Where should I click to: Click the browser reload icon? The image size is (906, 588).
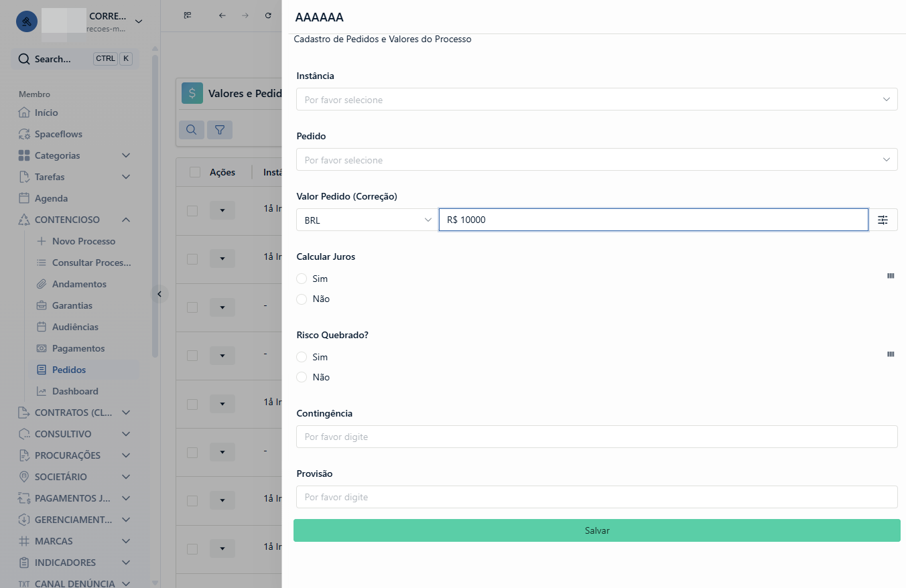click(x=268, y=15)
